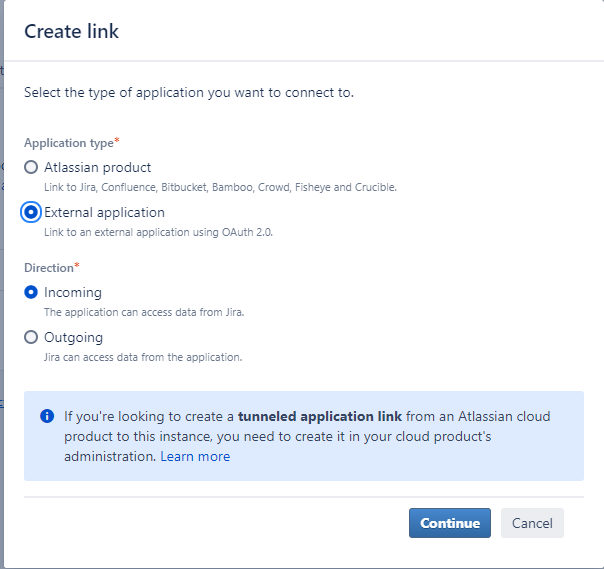Click the blue info icon in banner
The width and height of the screenshot is (604, 569).
point(47,416)
